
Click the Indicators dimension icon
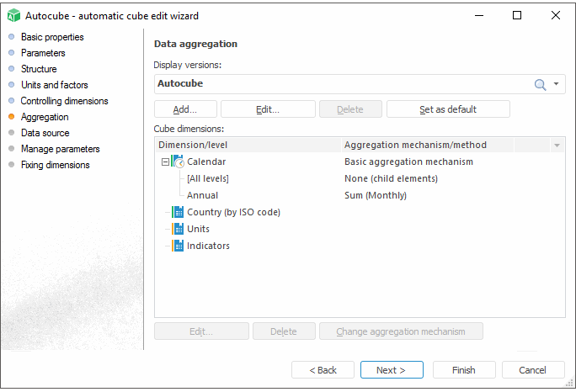click(x=178, y=246)
